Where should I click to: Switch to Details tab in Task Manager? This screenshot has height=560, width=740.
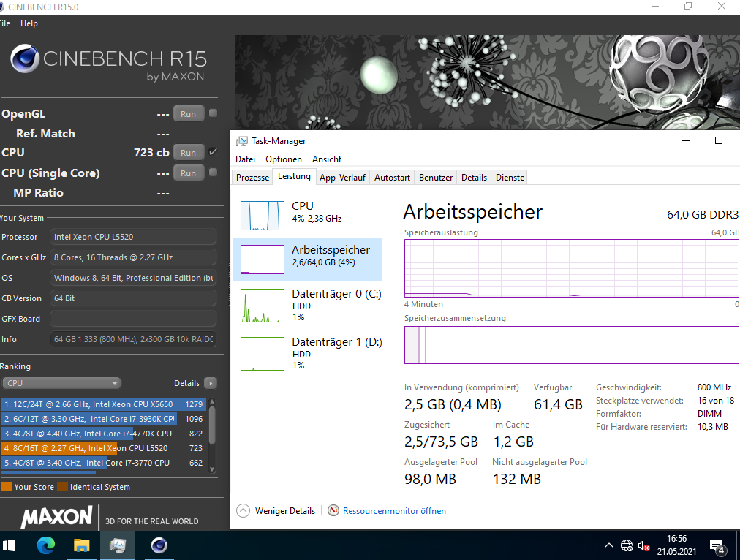coord(474,178)
